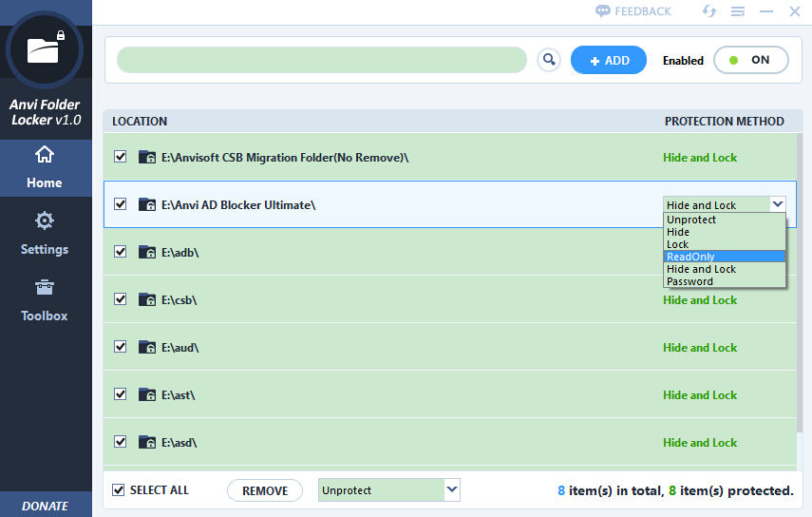
Task: Choose Password in the protection method list
Action: tap(724, 281)
